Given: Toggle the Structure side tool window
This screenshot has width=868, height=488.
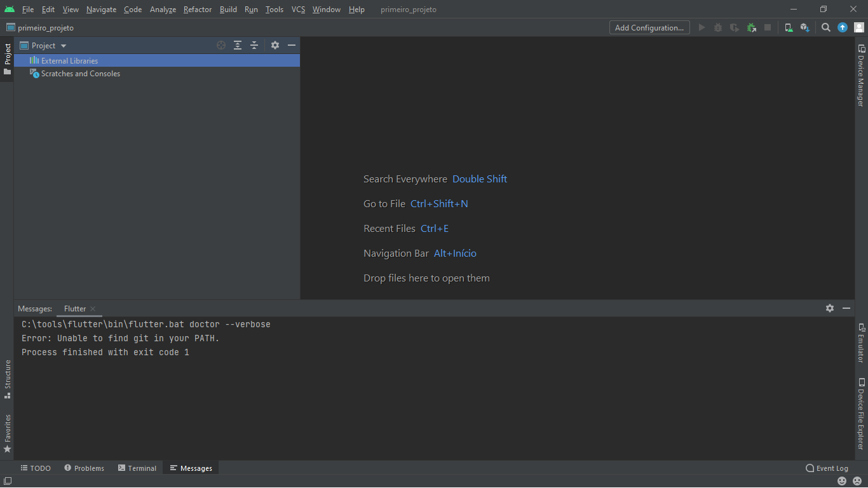Looking at the screenshot, I should [x=7, y=379].
